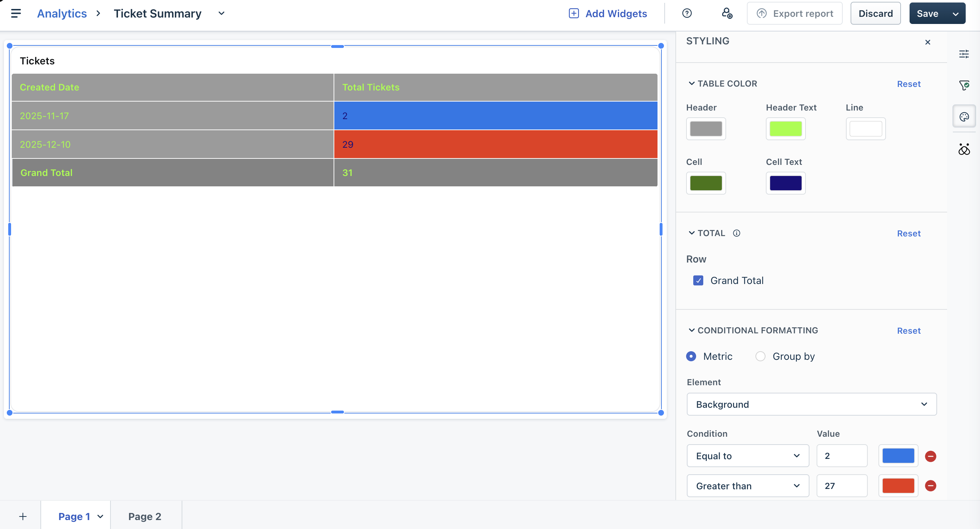
Task: Open the hamburger navigation menu
Action: (16, 14)
